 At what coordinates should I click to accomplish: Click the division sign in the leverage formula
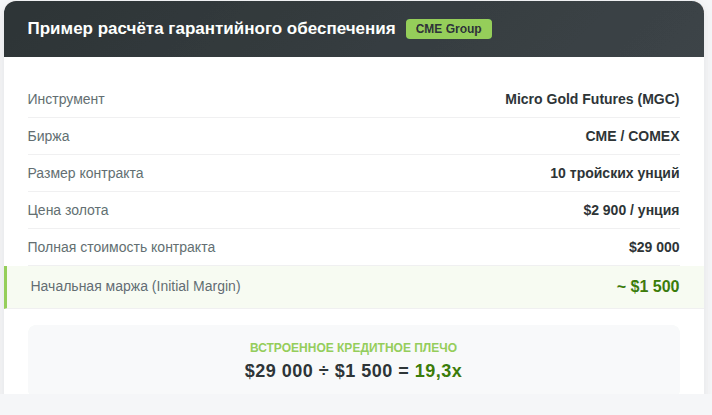(x=322, y=371)
